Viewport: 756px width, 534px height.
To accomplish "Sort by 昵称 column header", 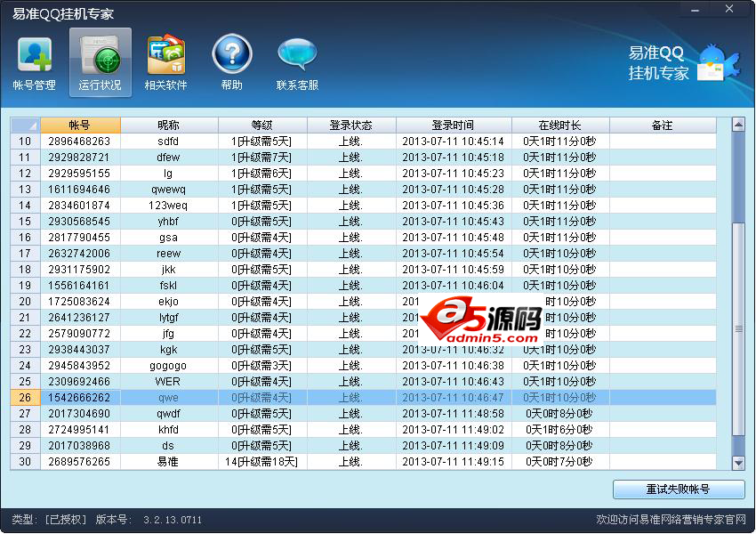I will (169, 125).
